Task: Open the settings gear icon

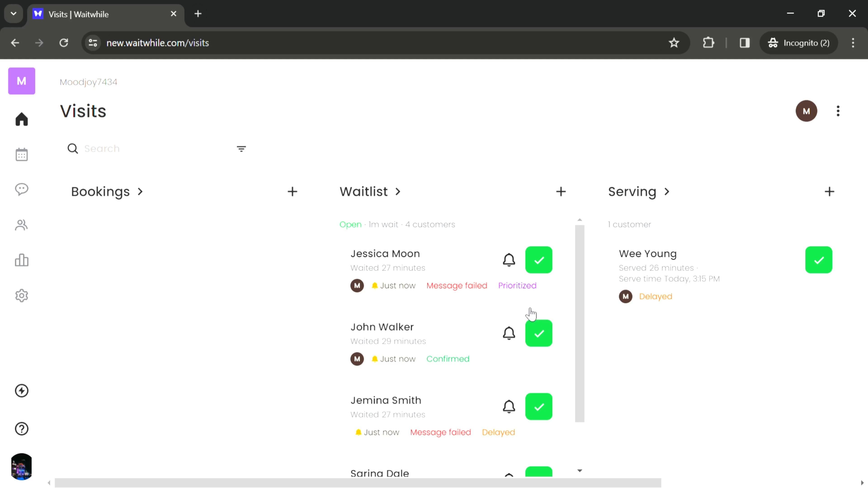Action: (21, 297)
